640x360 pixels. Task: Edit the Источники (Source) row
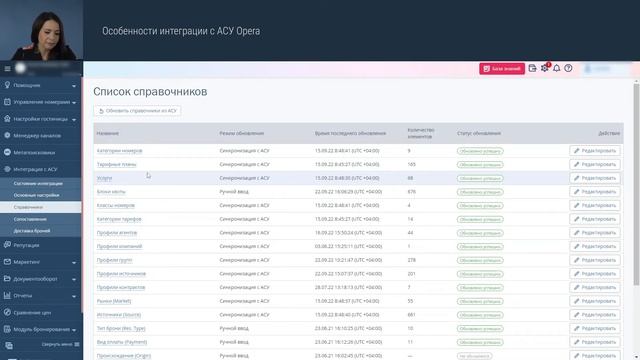tap(595, 315)
